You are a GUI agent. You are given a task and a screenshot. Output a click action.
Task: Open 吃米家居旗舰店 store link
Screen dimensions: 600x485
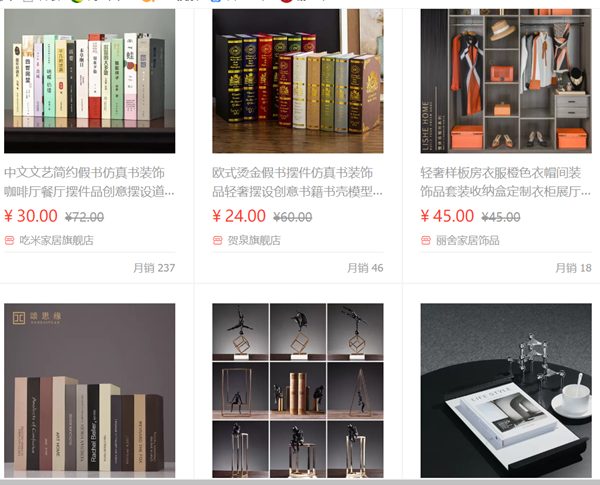pos(57,240)
